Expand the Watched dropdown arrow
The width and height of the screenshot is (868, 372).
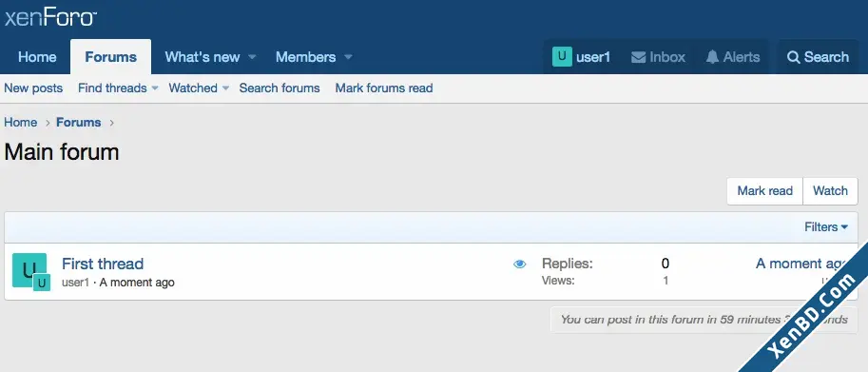click(x=225, y=88)
